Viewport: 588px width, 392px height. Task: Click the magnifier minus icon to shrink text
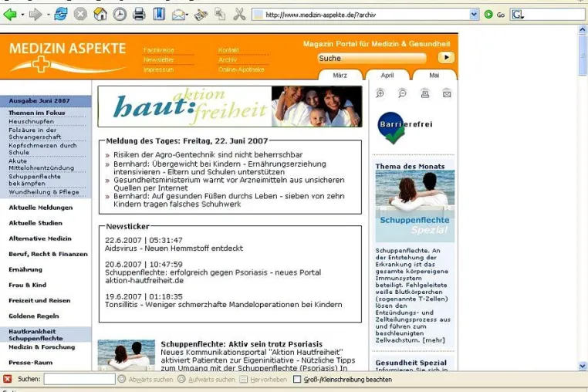click(x=402, y=93)
